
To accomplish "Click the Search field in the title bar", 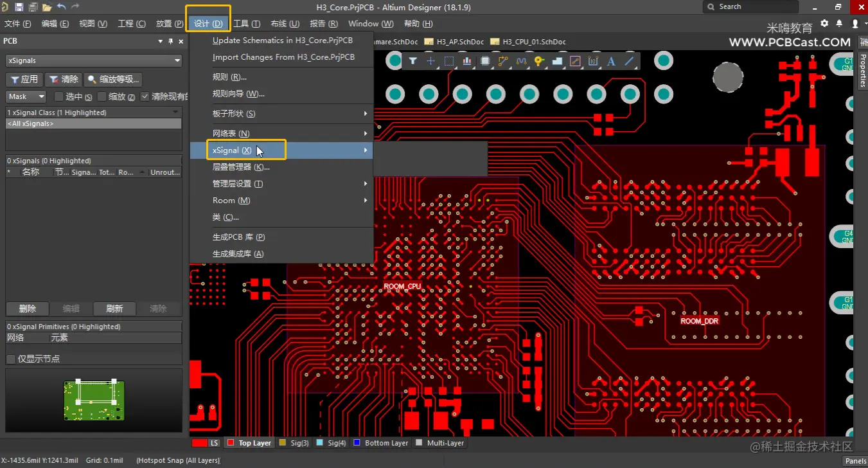I will tap(751, 7).
